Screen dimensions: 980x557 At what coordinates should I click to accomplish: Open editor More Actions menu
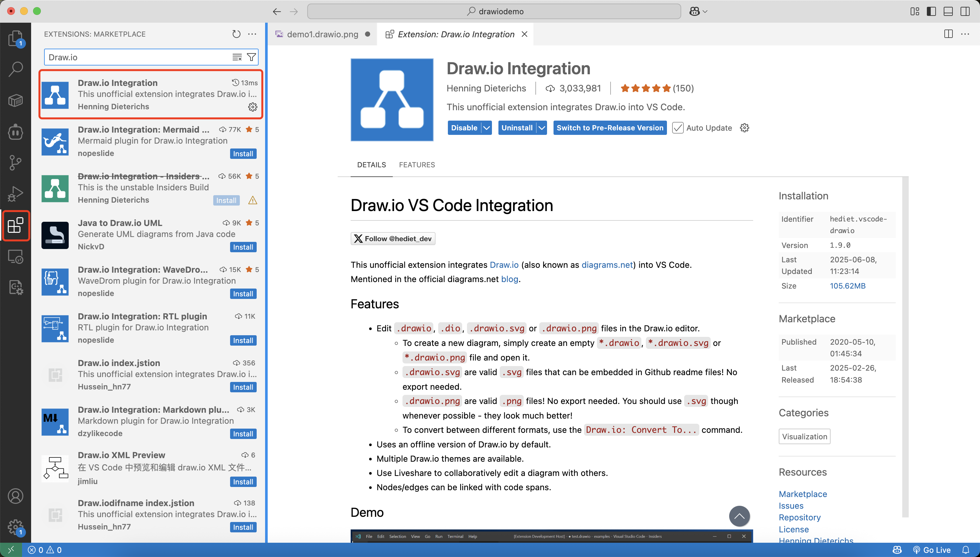coord(965,34)
